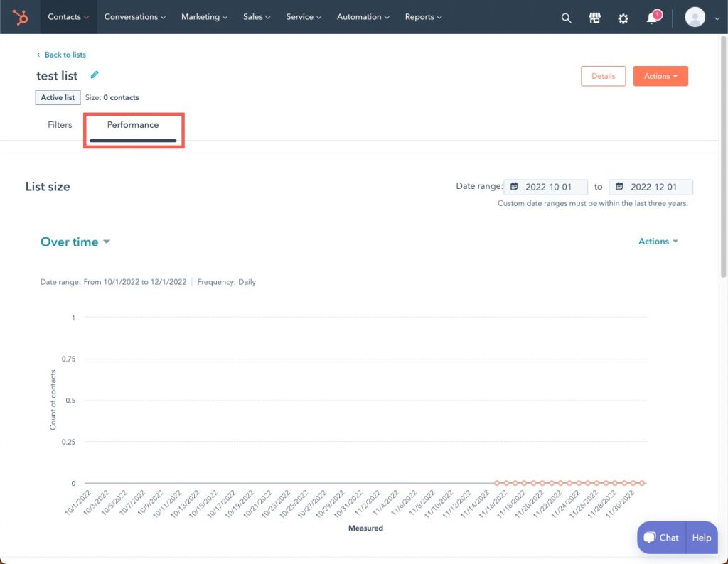
Task: Click the user avatar in the navbar
Action: tap(695, 17)
